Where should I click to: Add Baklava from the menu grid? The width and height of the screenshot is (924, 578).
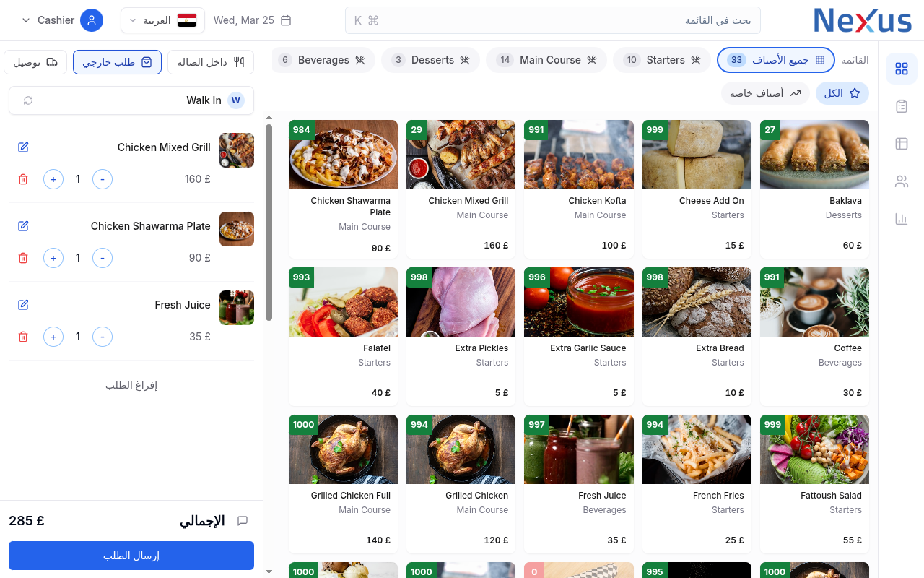point(814,189)
